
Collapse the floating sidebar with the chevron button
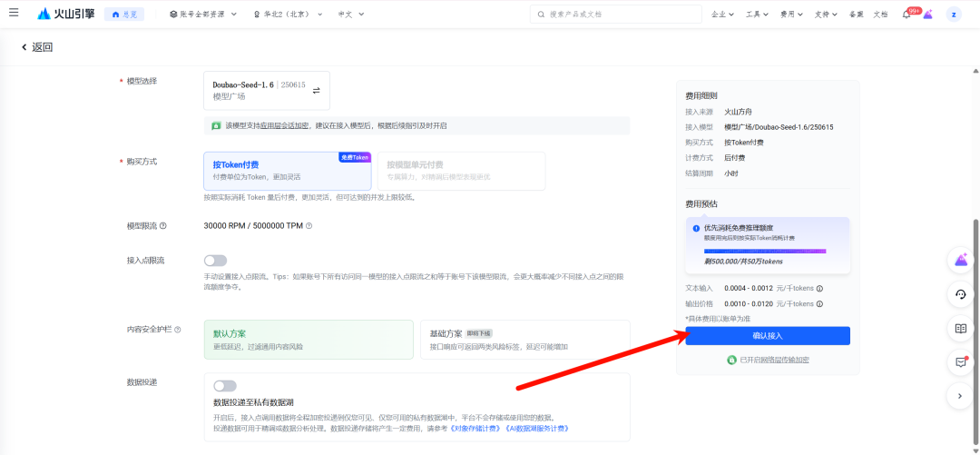coord(961,396)
